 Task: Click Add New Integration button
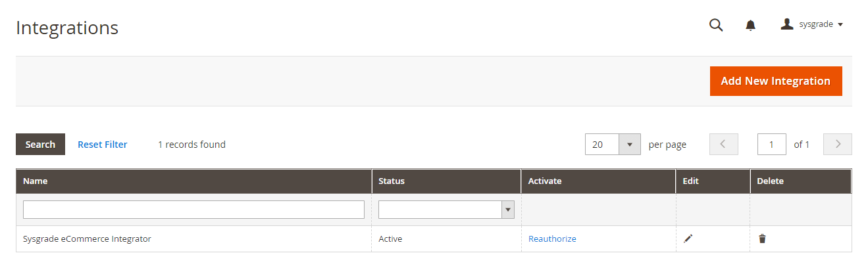(x=776, y=81)
